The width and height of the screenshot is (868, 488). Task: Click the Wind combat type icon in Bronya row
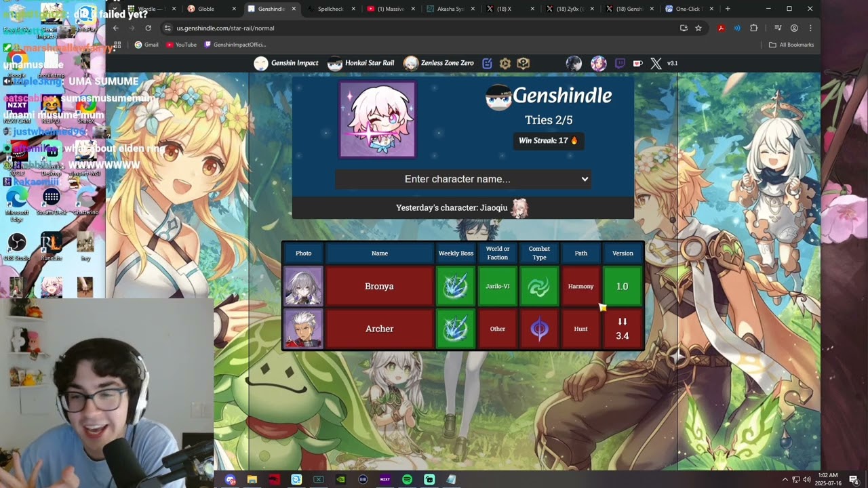coord(539,286)
